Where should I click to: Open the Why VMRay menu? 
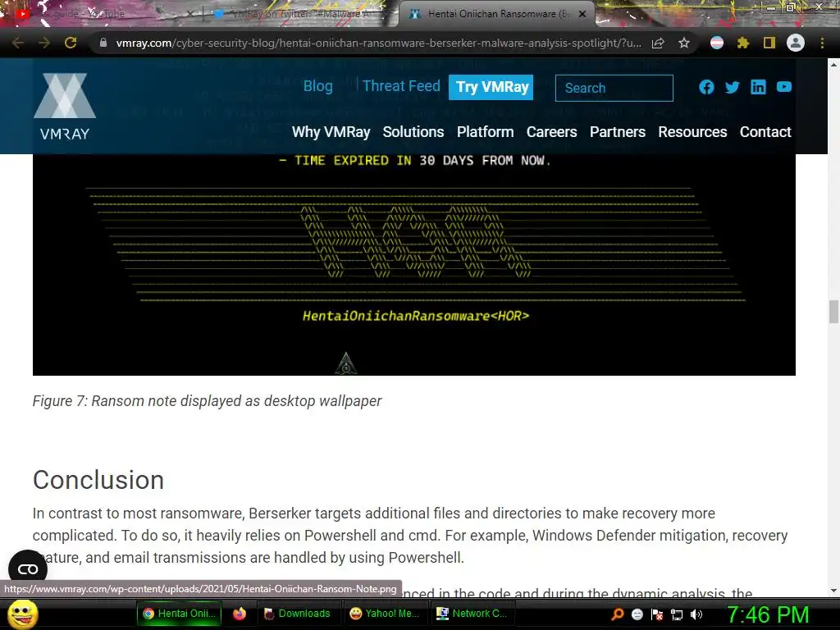coord(331,132)
